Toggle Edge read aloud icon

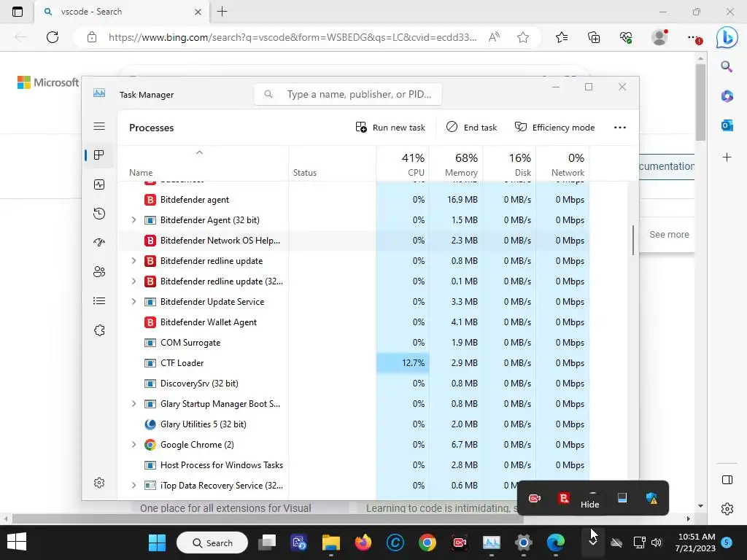coord(494,37)
